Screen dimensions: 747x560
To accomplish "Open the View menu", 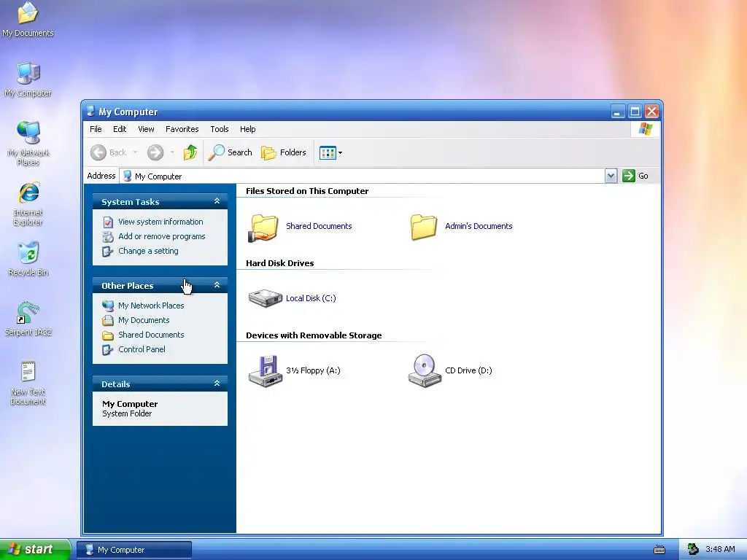I will tap(146, 129).
